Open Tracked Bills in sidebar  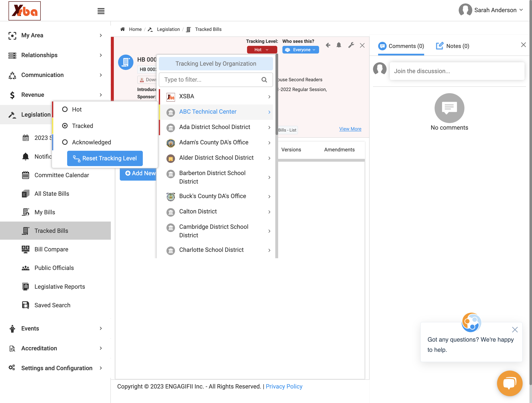pos(55,231)
